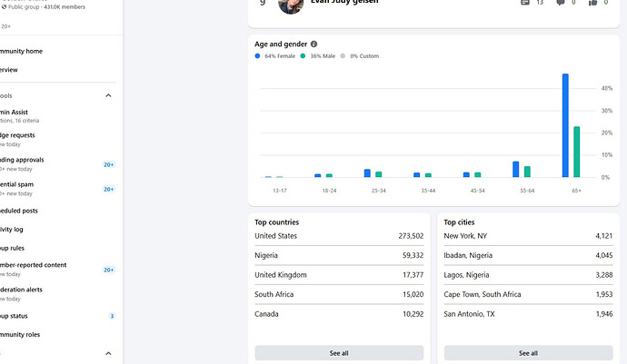Viewport: 627px width, 364px height.
Task: Open Pending approvals with 20+ badge
Action: click(22, 160)
